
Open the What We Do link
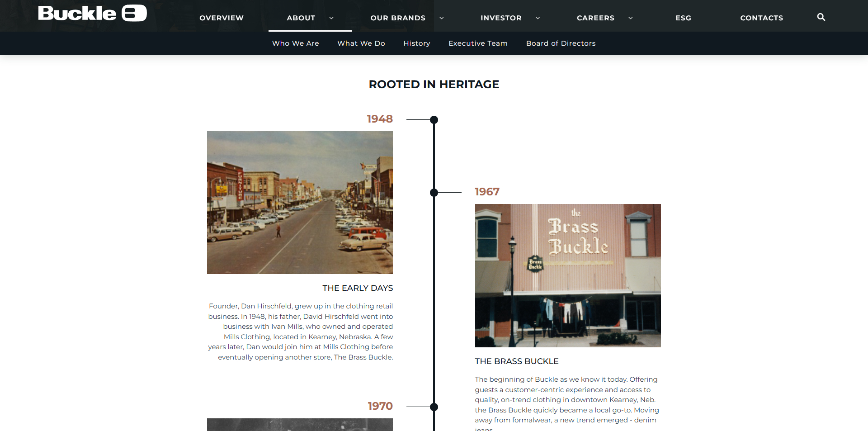coord(361,43)
